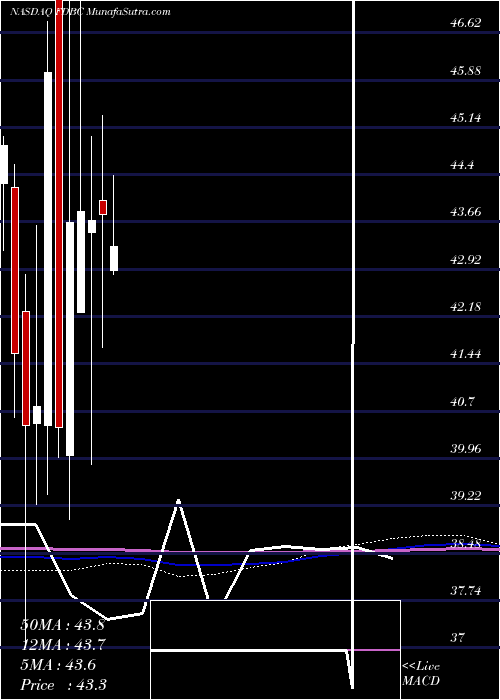Viewport: 500px width, 700px height.
Task: Click the 5MA : 43.6 reading
Action: (x=58, y=665)
